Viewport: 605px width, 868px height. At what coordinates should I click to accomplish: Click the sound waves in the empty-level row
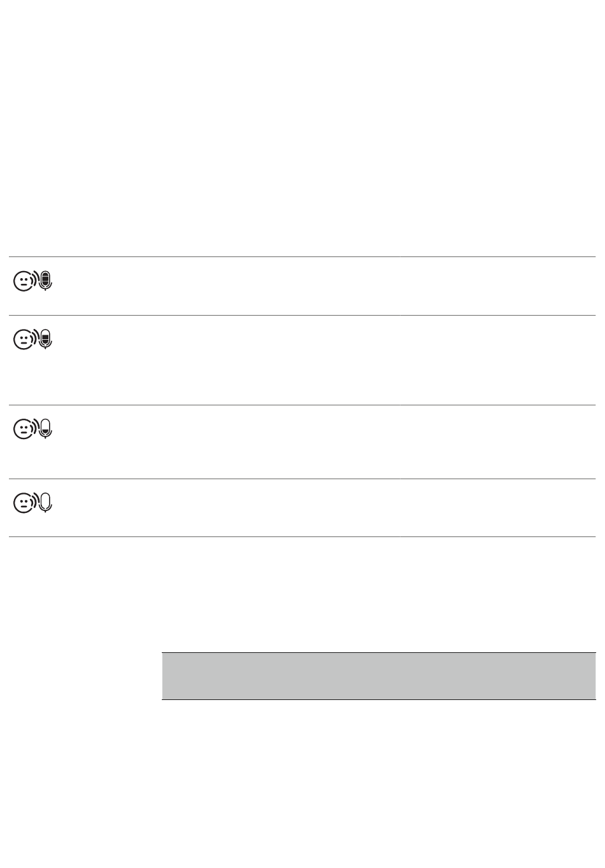point(36,502)
